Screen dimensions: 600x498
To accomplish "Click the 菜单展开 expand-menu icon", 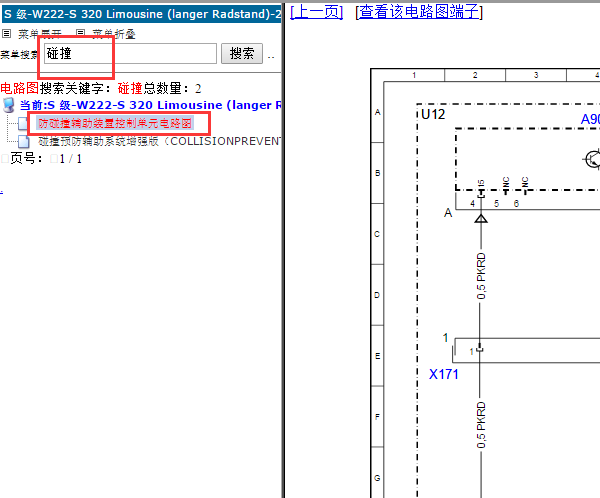I will [6, 34].
